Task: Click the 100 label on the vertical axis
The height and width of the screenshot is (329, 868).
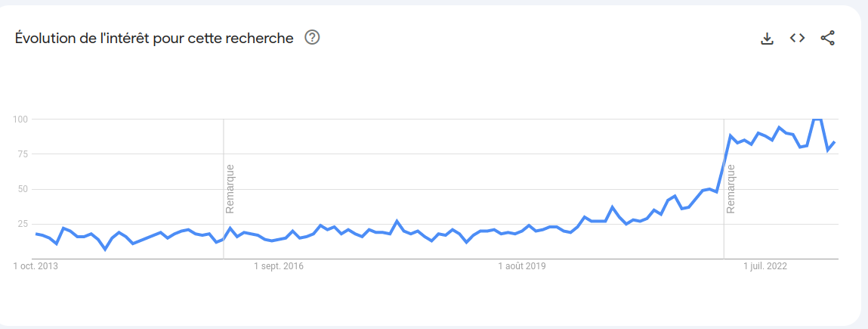Action: (20, 119)
